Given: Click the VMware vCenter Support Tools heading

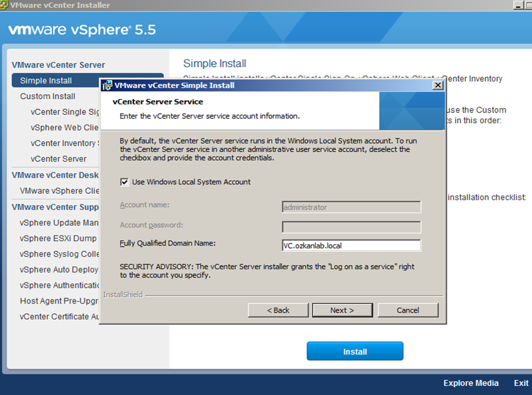Looking at the screenshot, I should (x=55, y=207).
